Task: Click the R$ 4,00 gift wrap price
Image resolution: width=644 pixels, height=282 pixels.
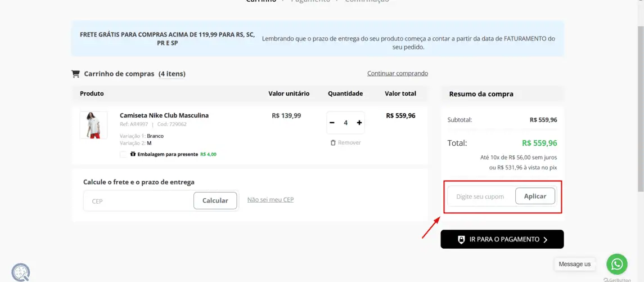Action: [x=208, y=155]
